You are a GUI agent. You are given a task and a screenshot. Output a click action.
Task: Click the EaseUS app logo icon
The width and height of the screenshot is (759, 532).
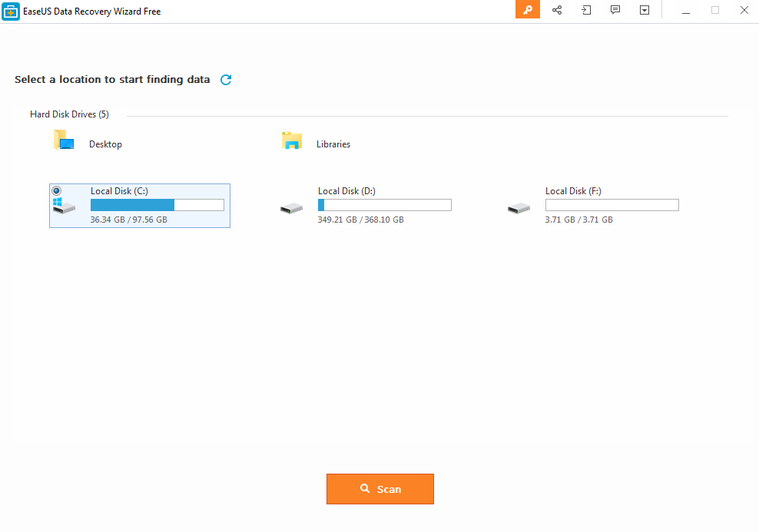(x=11, y=11)
